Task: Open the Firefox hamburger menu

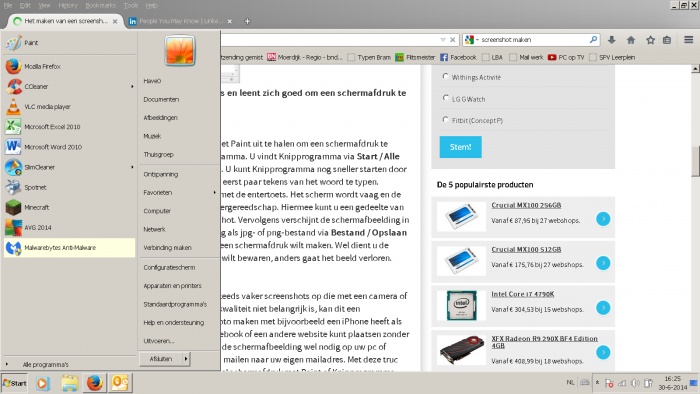Action: point(688,40)
